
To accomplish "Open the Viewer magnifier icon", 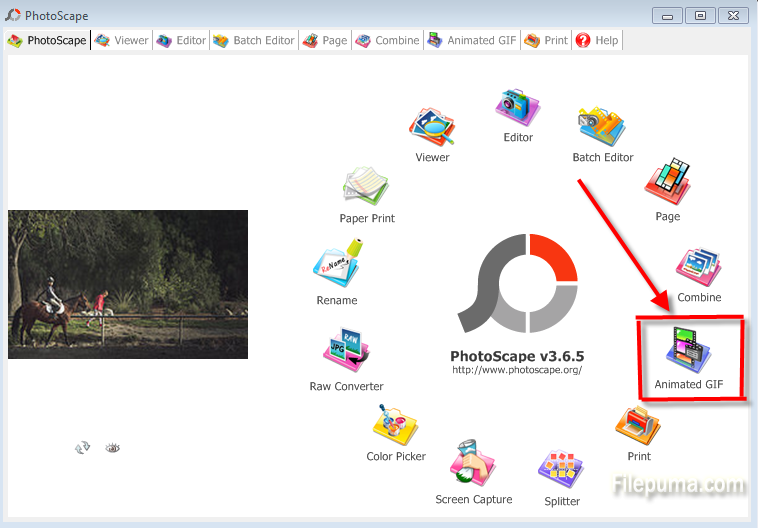I will point(432,127).
